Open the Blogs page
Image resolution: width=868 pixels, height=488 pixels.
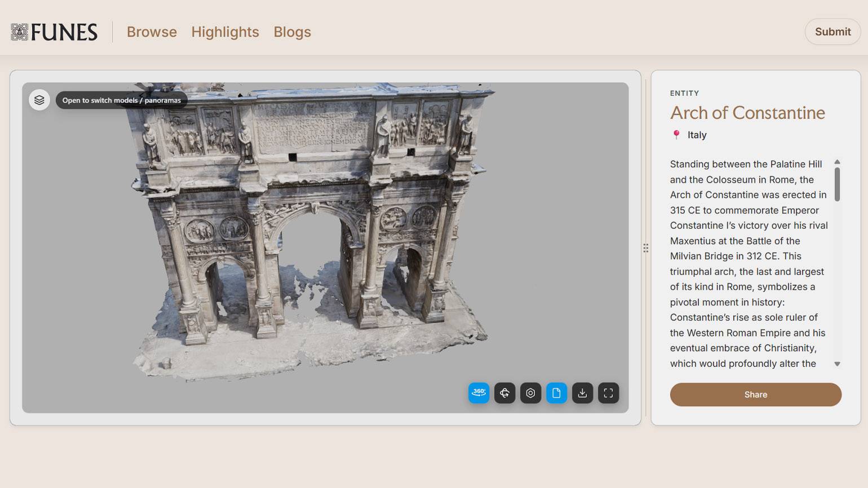click(292, 32)
